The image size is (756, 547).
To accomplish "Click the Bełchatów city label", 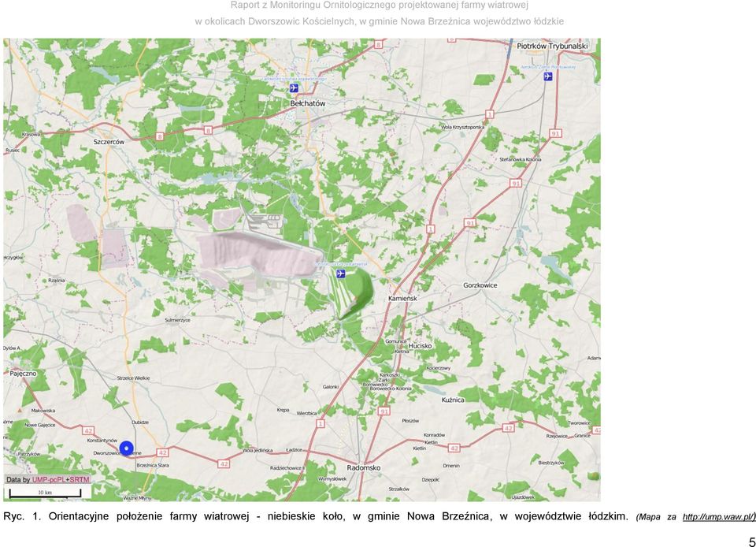I will point(308,103).
